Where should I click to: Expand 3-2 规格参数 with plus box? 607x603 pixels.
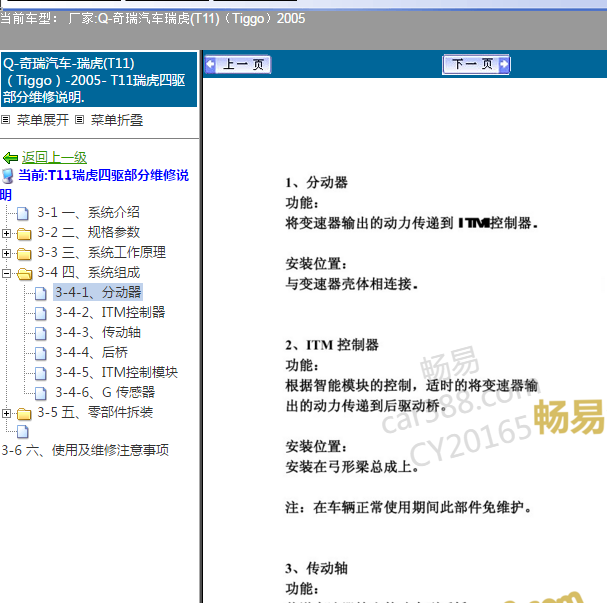6,233
